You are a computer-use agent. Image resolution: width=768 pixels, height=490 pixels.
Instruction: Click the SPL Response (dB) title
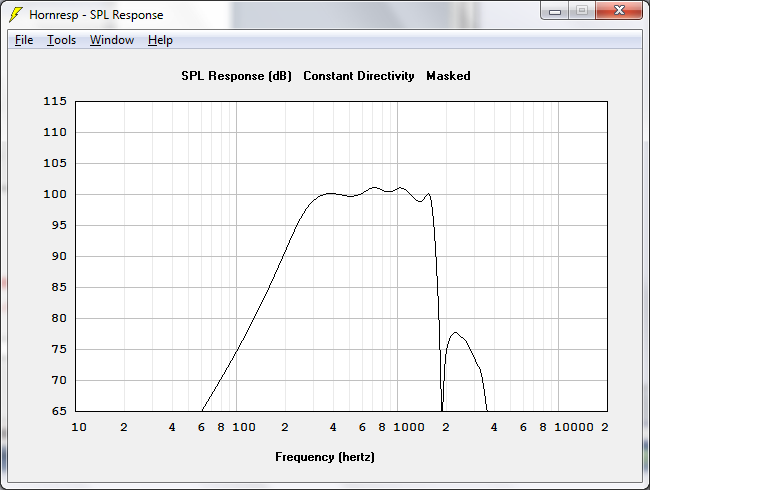point(237,76)
